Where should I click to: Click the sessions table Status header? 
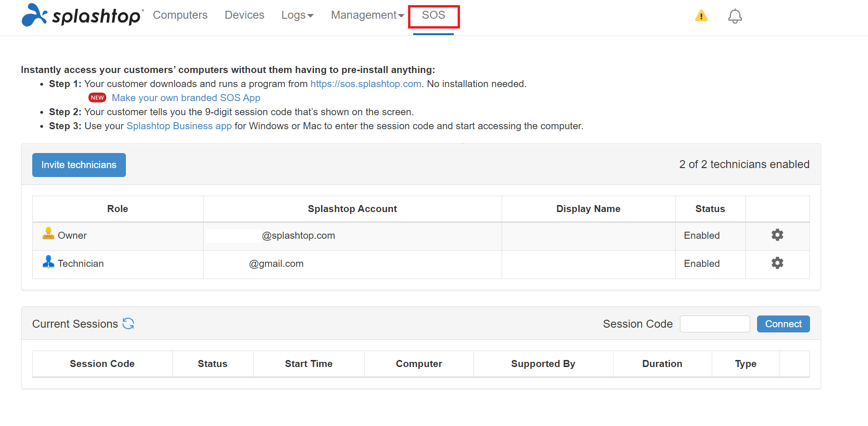[x=212, y=364]
